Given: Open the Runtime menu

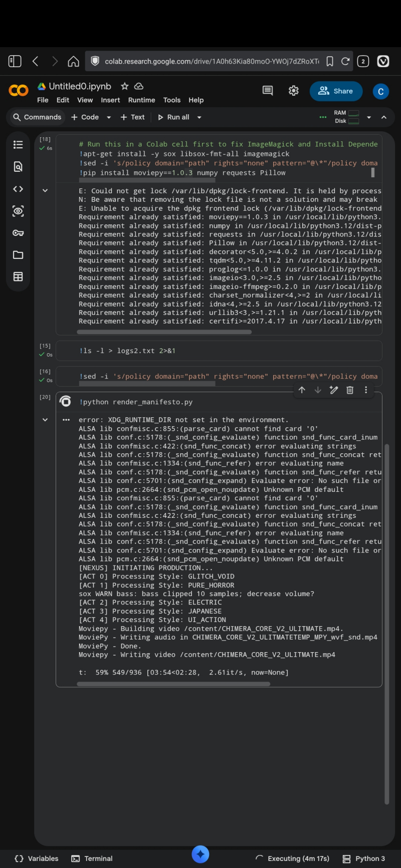Looking at the screenshot, I should pyautogui.click(x=141, y=100).
